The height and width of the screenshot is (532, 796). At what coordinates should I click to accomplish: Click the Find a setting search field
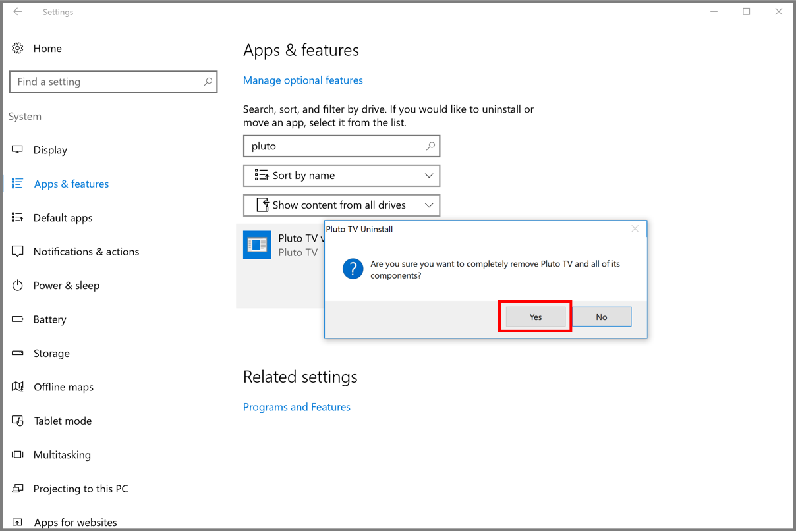click(x=113, y=82)
